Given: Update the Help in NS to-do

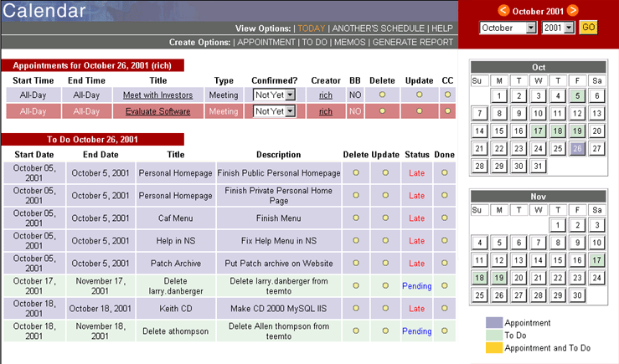Looking at the screenshot, I should [x=385, y=240].
